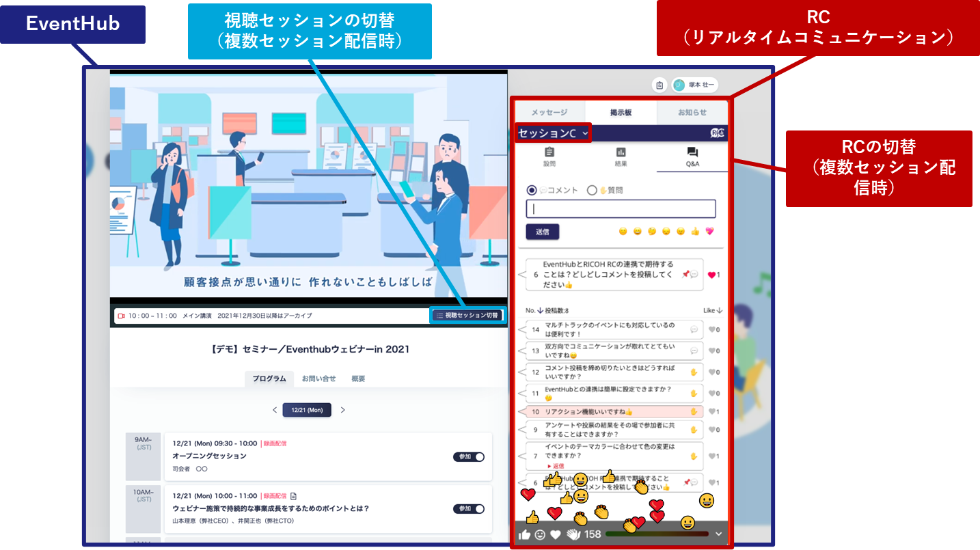
Task: Click the 9AM~ (JST) time slot cell
Action: pos(144,455)
